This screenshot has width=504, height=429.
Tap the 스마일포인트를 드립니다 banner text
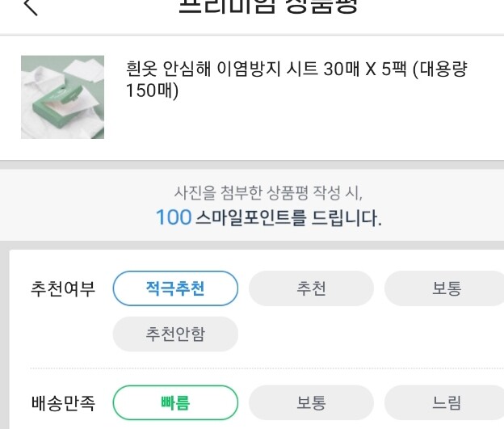288,217
